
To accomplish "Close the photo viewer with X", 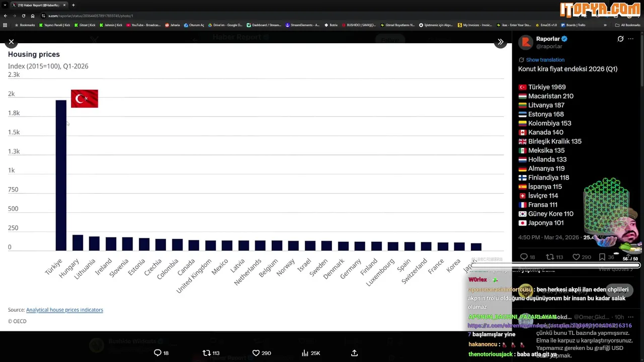I will [11, 42].
